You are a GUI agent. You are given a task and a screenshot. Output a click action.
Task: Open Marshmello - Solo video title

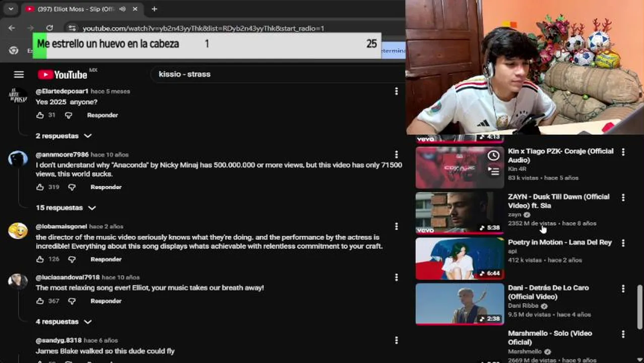pos(550,338)
